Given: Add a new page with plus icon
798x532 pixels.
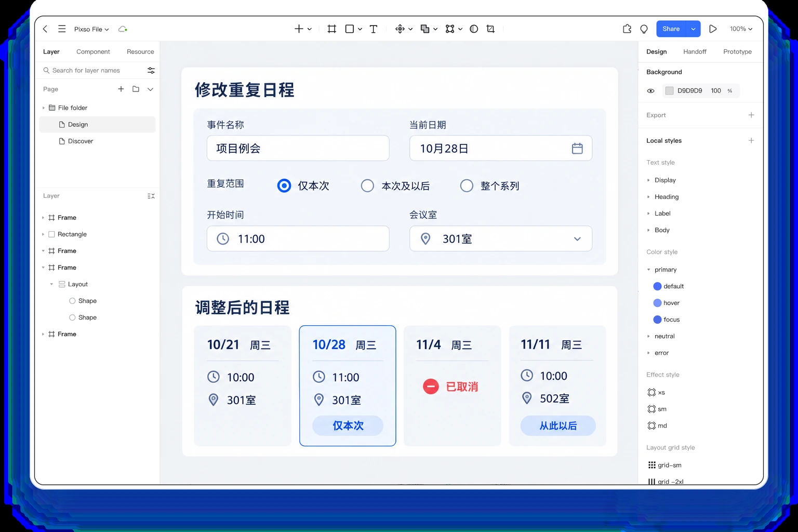Looking at the screenshot, I should (x=121, y=89).
